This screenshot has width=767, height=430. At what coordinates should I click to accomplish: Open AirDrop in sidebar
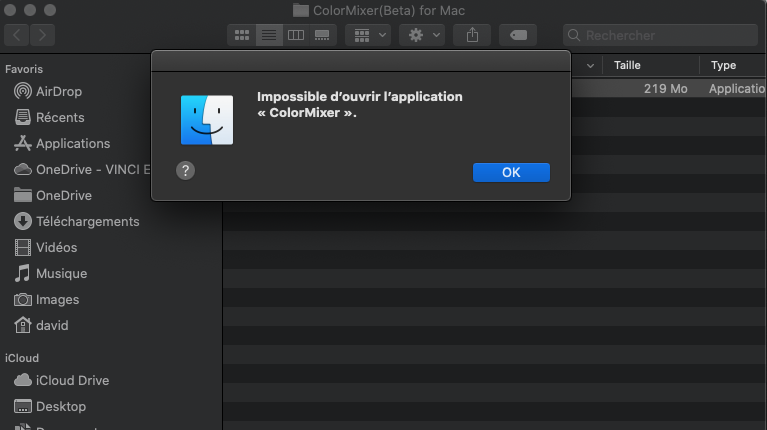pyautogui.click(x=59, y=91)
